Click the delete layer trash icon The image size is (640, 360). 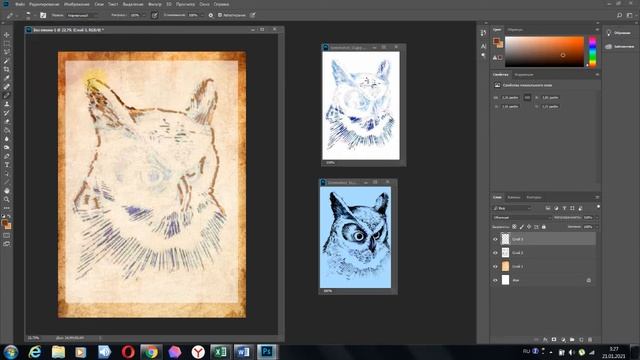point(590,340)
